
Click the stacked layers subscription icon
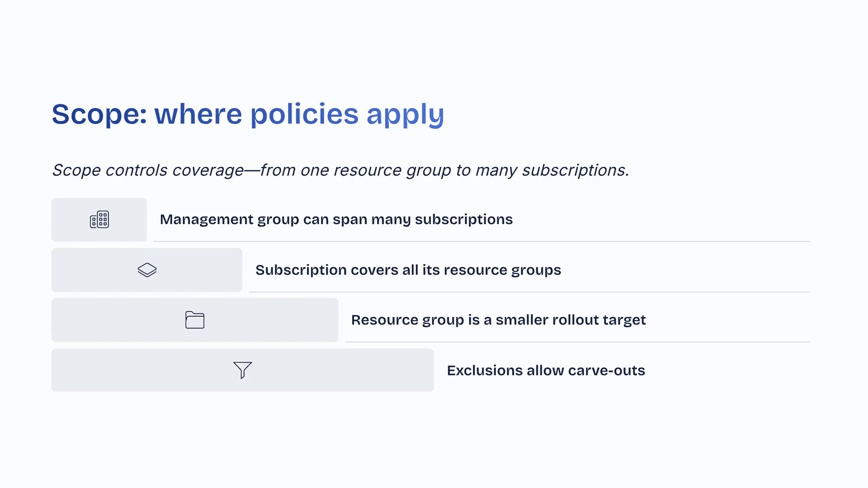pyautogui.click(x=147, y=270)
